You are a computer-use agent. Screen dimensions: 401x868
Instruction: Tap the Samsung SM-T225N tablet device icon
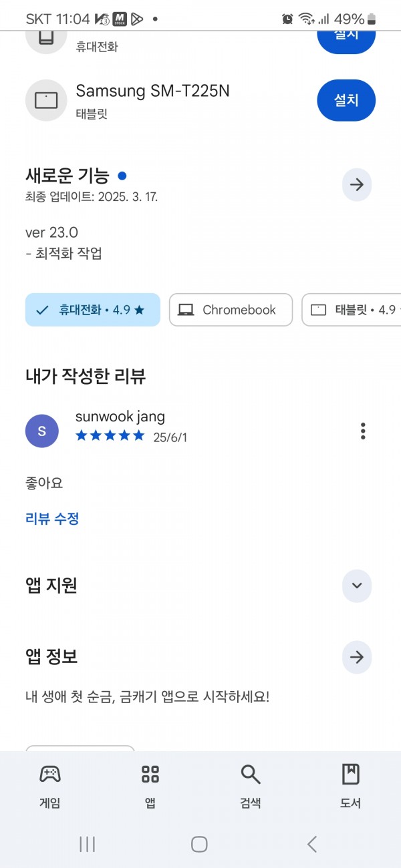(x=46, y=100)
